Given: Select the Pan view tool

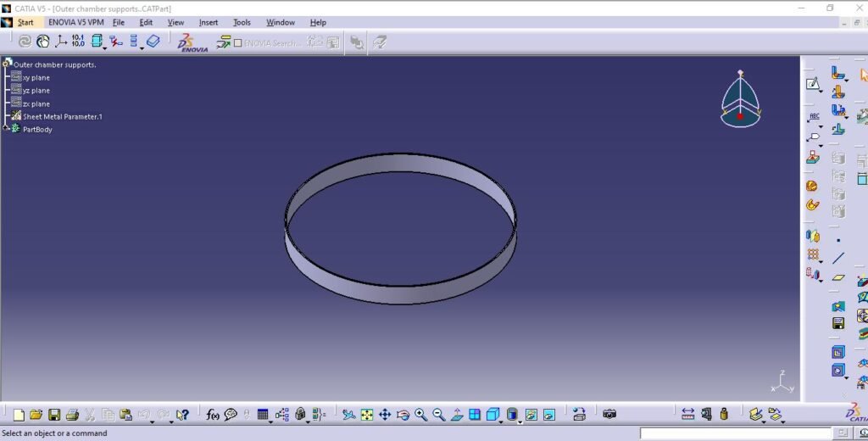Looking at the screenshot, I should pos(385,415).
